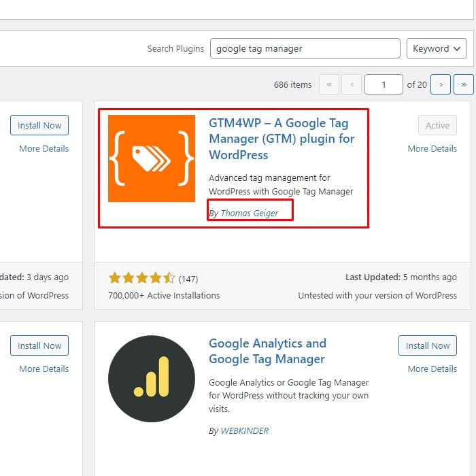Click the current page number box

pyautogui.click(x=384, y=84)
